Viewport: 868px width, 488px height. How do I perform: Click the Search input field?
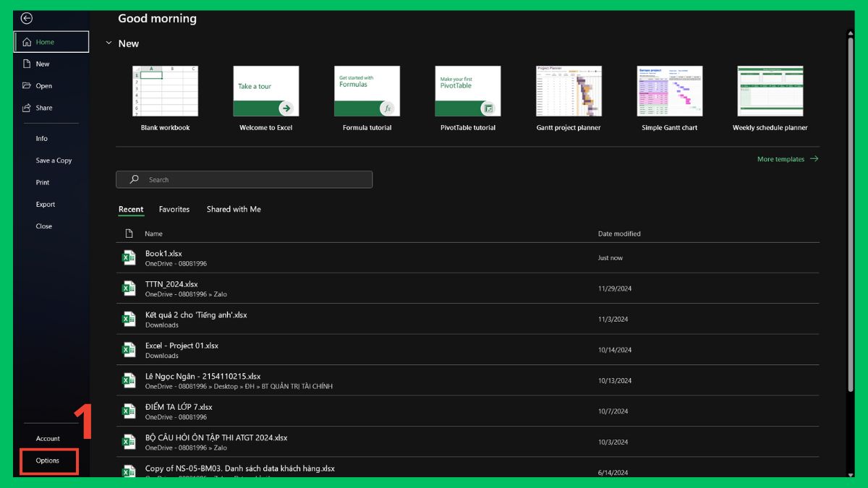click(244, 179)
